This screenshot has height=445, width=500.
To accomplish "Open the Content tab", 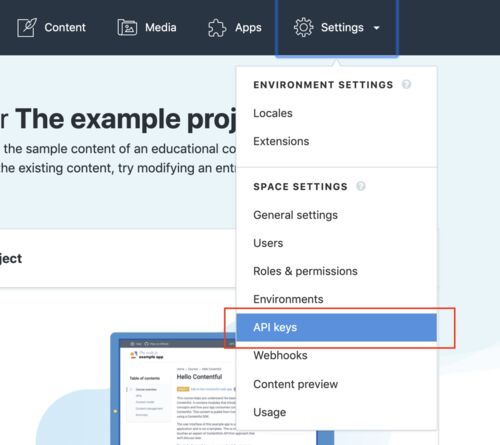I will 52,27.
